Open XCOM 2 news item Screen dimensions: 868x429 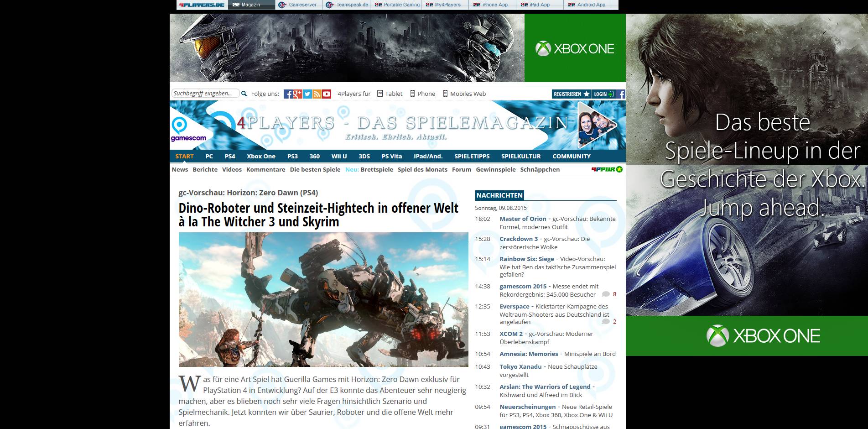pos(511,334)
